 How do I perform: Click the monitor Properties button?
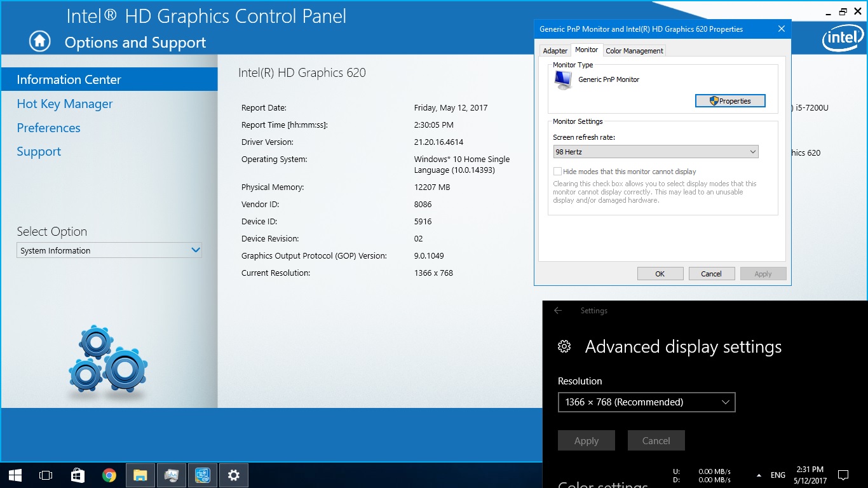730,101
